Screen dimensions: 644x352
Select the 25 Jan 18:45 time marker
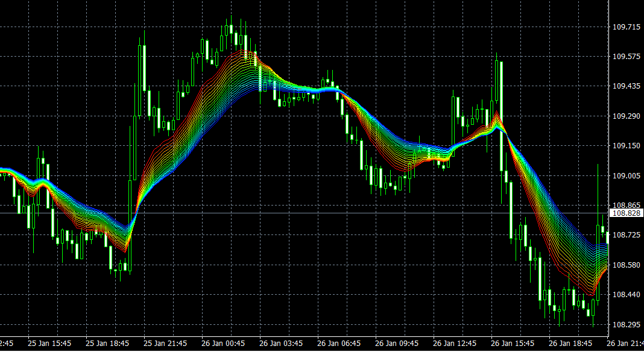pos(108,343)
